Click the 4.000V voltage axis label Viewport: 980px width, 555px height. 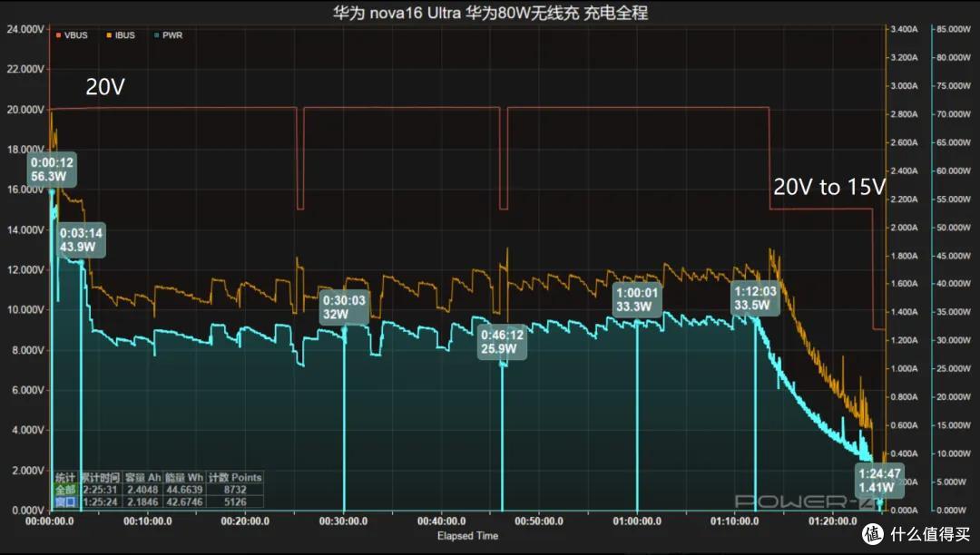[x=28, y=430]
